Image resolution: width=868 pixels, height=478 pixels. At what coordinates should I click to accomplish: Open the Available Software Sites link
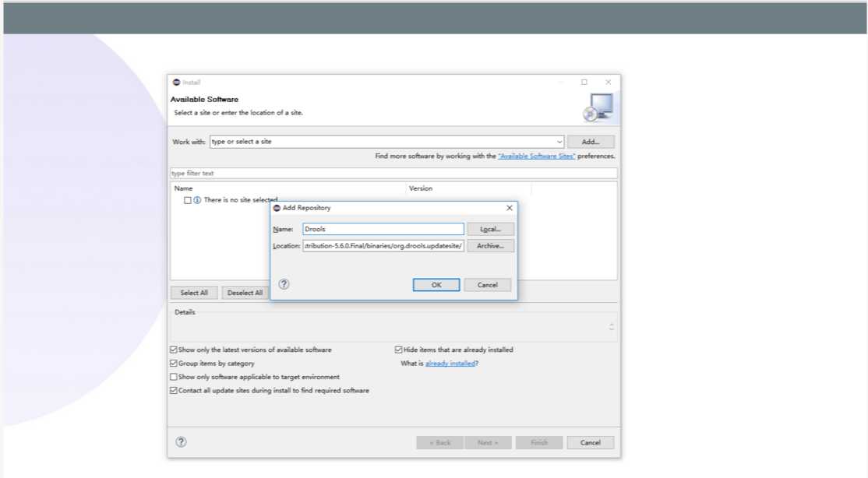[x=536, y=156]
